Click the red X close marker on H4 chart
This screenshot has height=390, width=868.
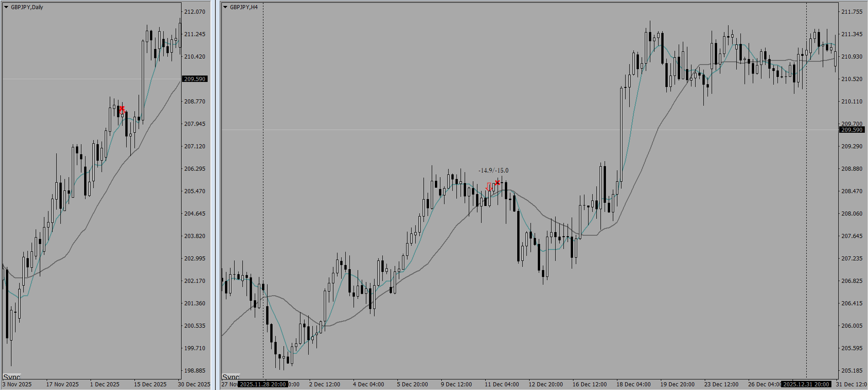[x=498, y=183]
